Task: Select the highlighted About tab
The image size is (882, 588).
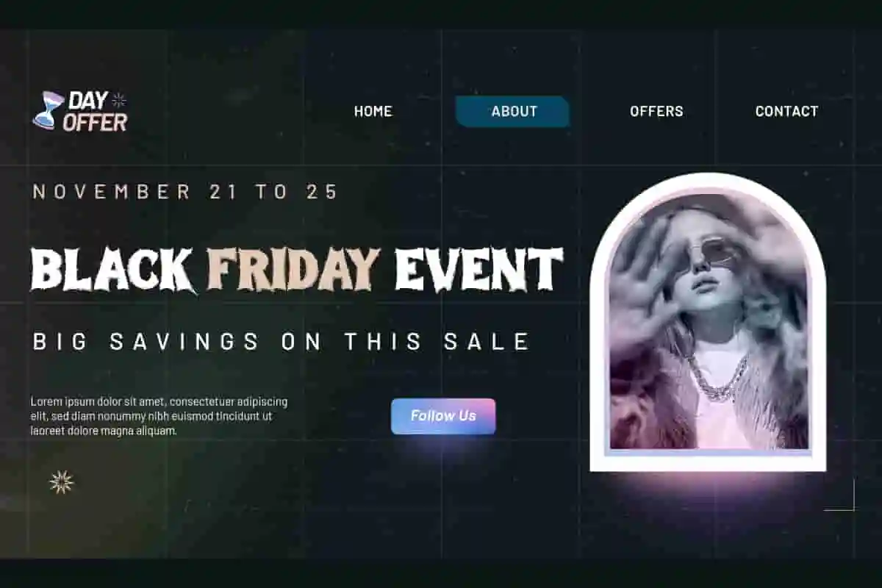Action: coord(513,111)
